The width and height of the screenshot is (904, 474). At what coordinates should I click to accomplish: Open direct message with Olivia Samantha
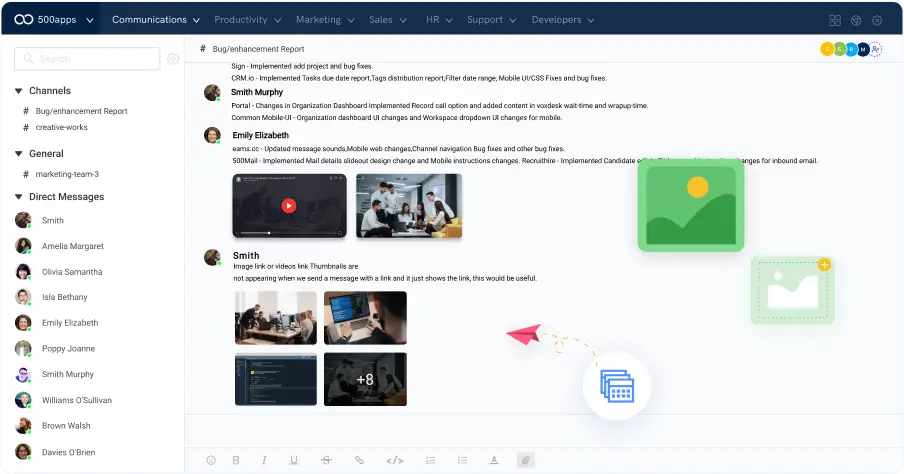coord(59,272)
